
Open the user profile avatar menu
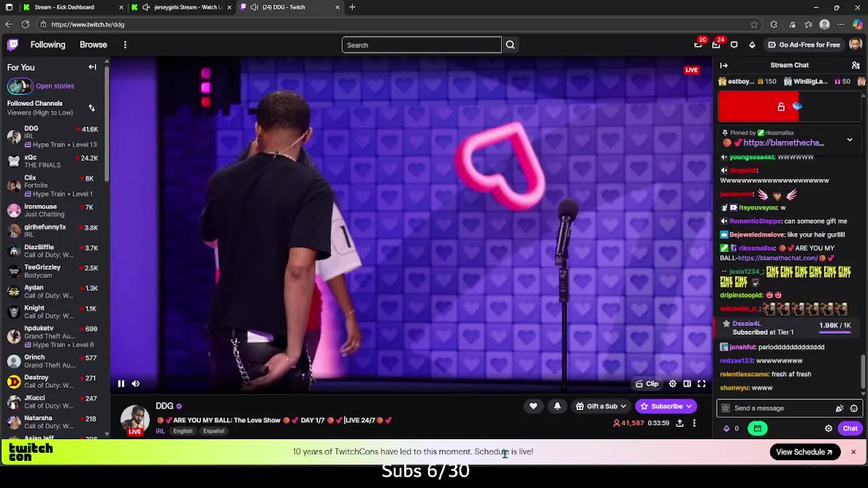[854, 45]
